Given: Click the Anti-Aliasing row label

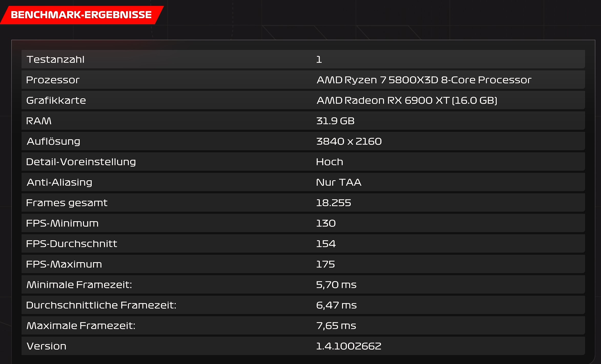Looking at the screenshot, I should pyautogui.click(x=59, y=182).
